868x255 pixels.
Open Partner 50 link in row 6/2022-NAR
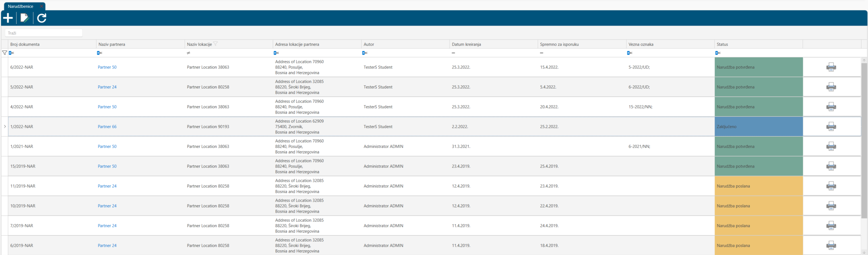pos(107,67)
